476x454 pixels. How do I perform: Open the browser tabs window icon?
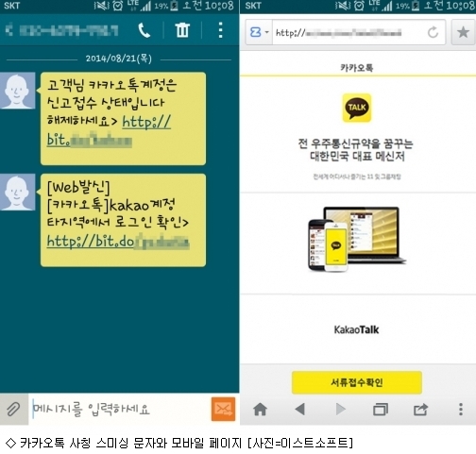[381, 410]
